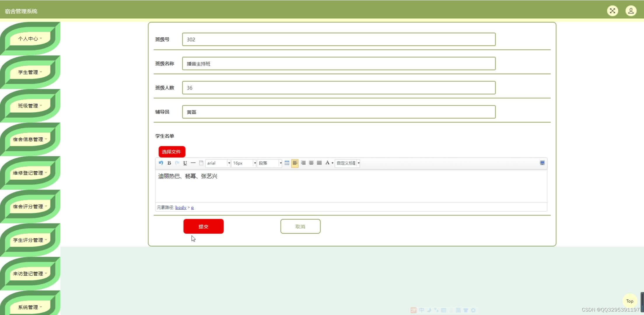
Task: Click the table insert icon in toolbar
Action: tap(287, 163)
